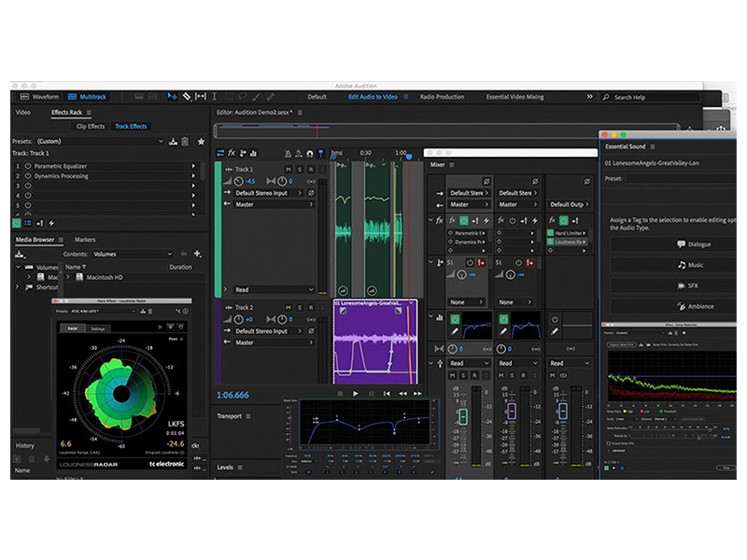Toggle Track 1 mute button
This screenshot has width=747, height=560.
[x=289, y=169]
